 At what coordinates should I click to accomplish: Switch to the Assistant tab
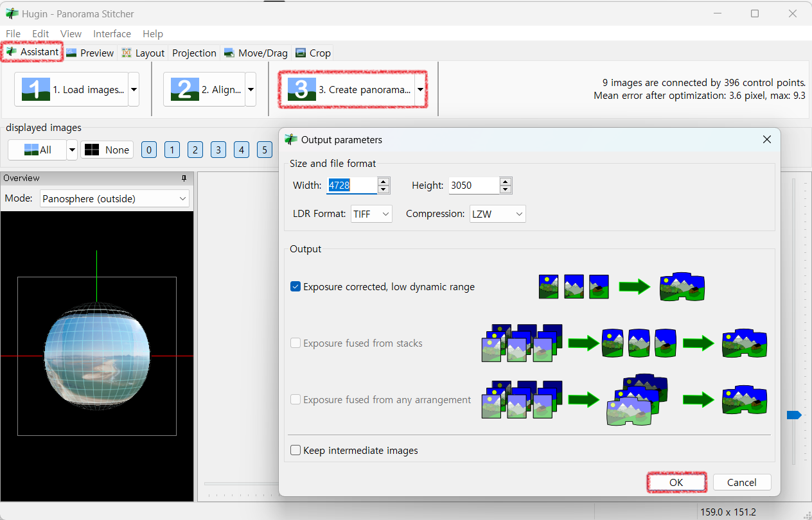pyautogui.click(x=32, y=52)
